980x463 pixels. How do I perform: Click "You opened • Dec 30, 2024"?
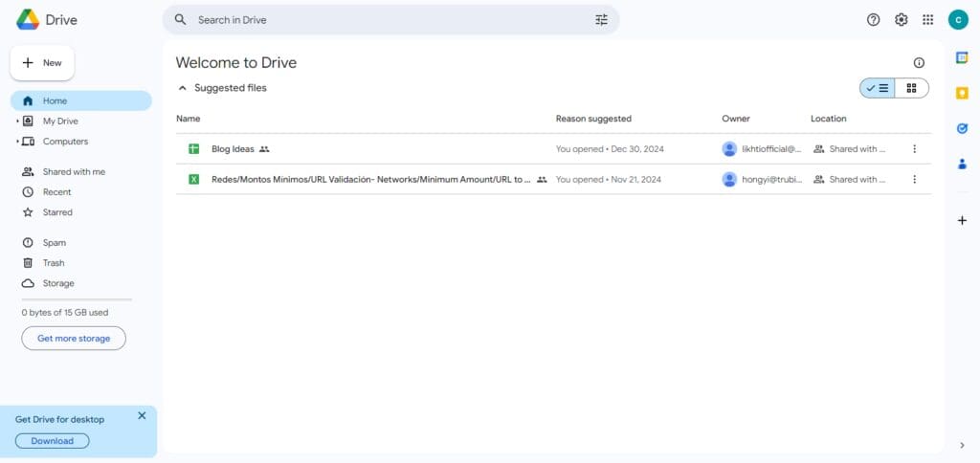(610, 149)
